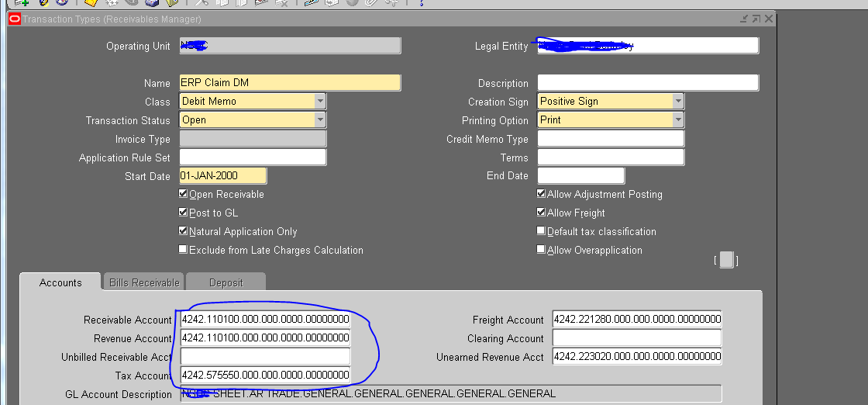Click the Invoice Type field
The height and width of the screenshot is (405, 868).
click(253, 139)
